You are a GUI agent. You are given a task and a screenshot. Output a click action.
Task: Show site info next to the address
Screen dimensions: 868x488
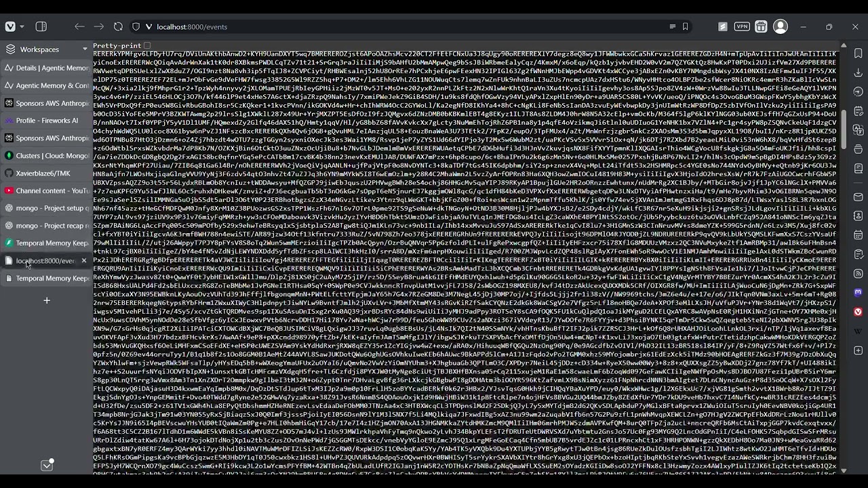pos(149,26)
